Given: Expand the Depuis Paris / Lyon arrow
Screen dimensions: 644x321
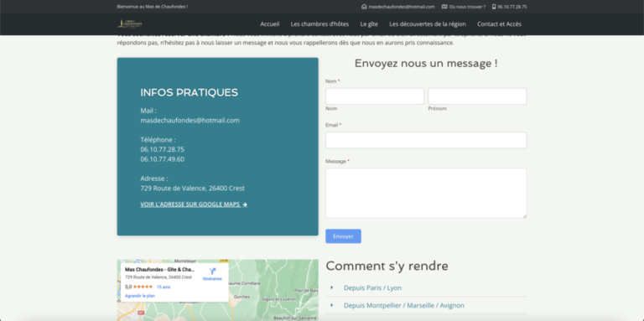Looking at the screenshot, I should point(332,287).
